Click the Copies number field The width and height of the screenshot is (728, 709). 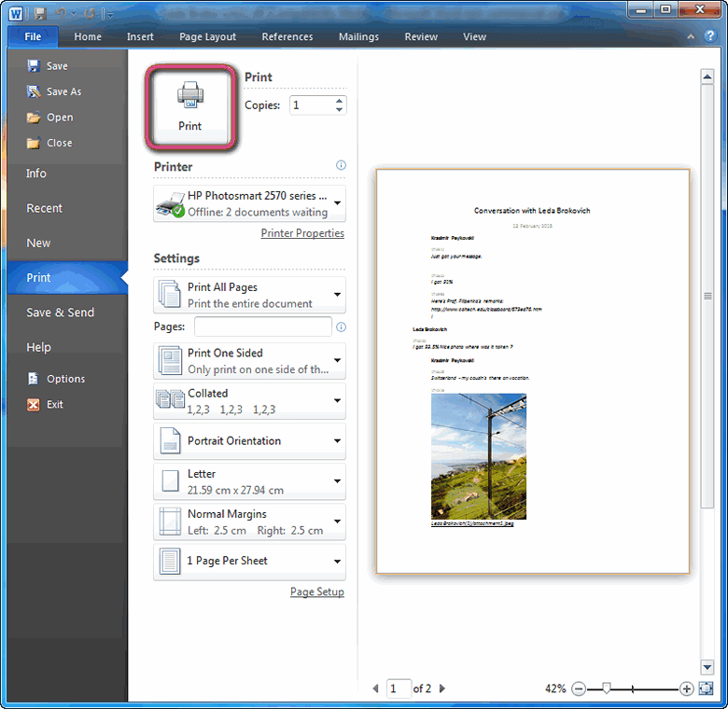(312, 104)
